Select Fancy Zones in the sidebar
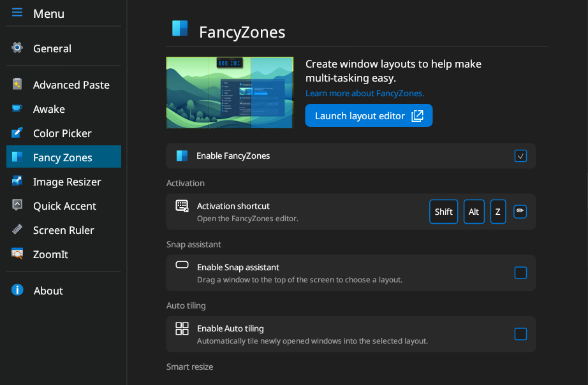Viewport: 588px width, 385px height. 64,157
